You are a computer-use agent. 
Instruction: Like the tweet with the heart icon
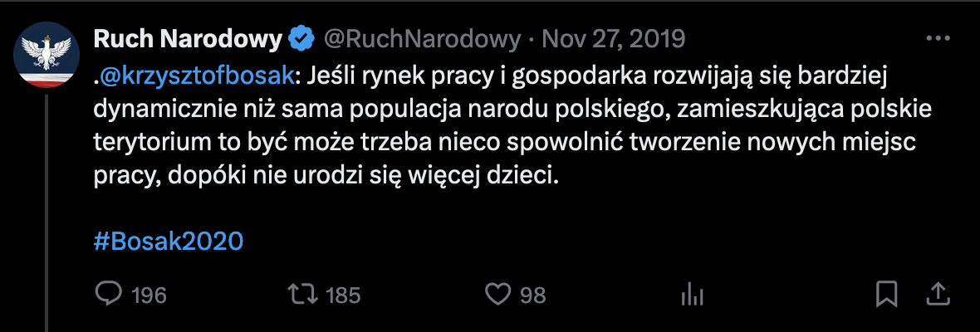[x=496, y=294]
